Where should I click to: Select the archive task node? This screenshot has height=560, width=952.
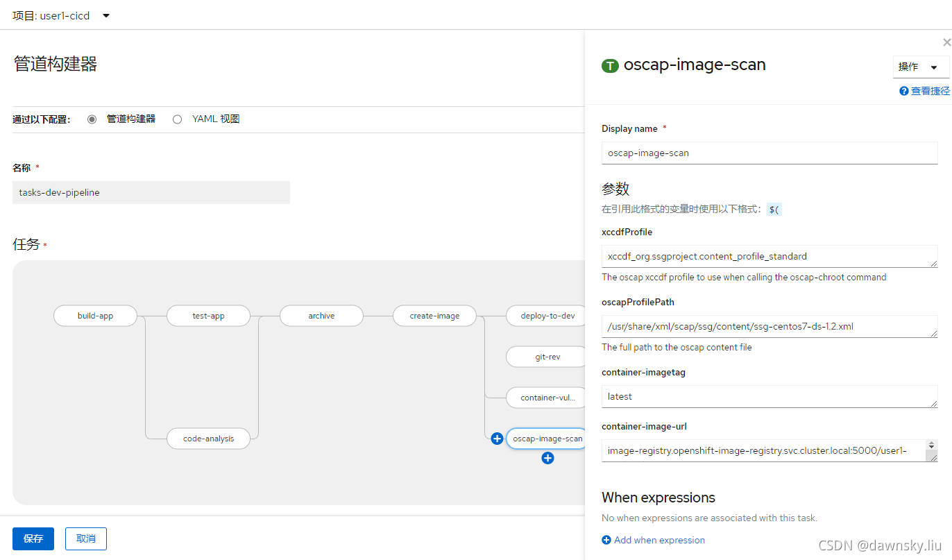pyautogui.click(x=321, y=316)
